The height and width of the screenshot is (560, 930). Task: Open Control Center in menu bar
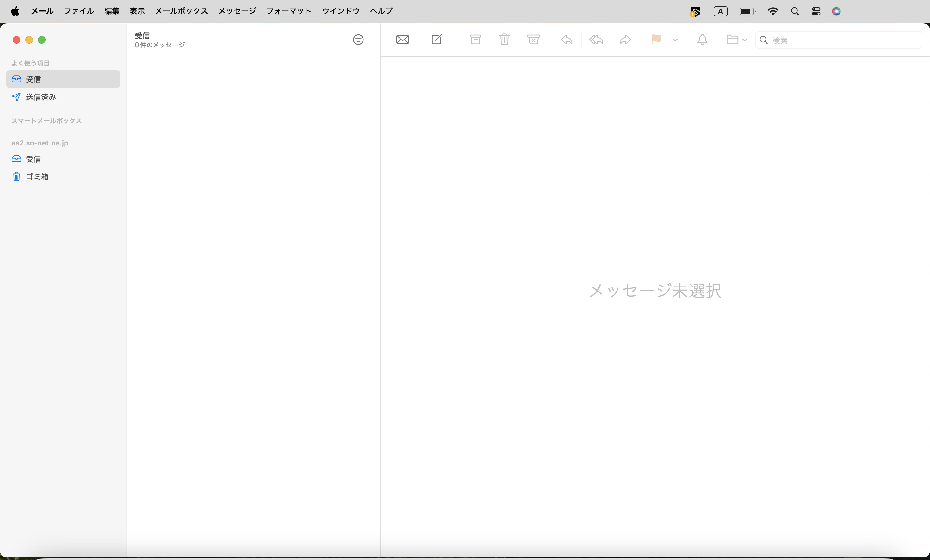816,11
